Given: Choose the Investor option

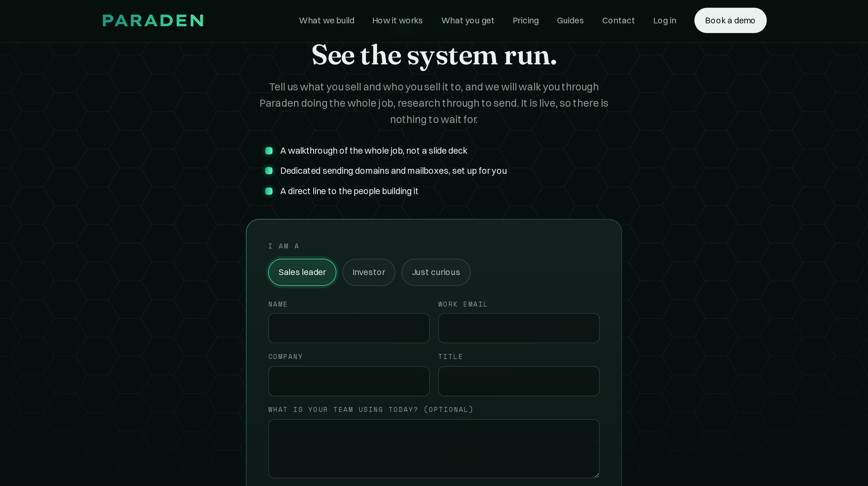Looking at the screenshot, I should (x=369, y=272).
